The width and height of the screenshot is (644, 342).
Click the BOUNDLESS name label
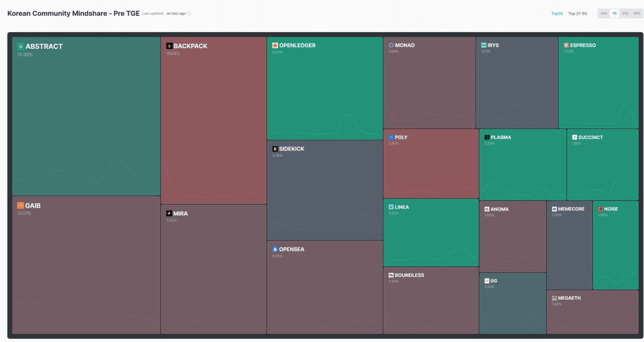[x=410, y=276]
